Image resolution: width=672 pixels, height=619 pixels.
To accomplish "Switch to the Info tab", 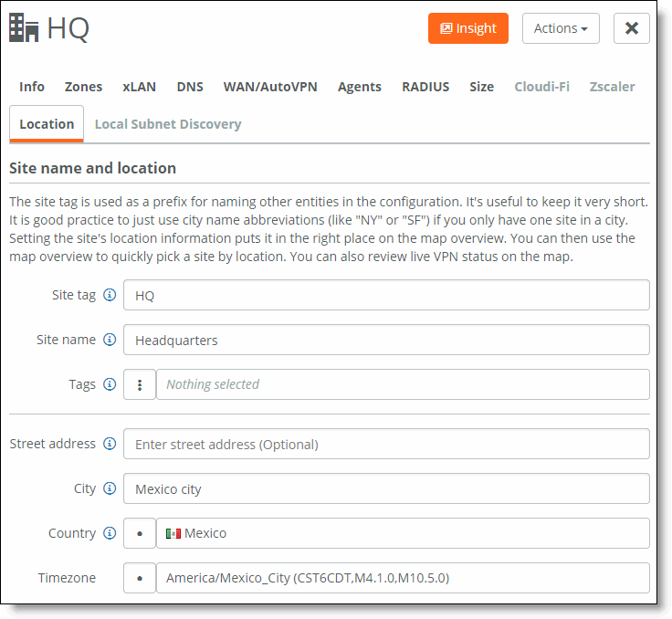I will coord(32,87).
